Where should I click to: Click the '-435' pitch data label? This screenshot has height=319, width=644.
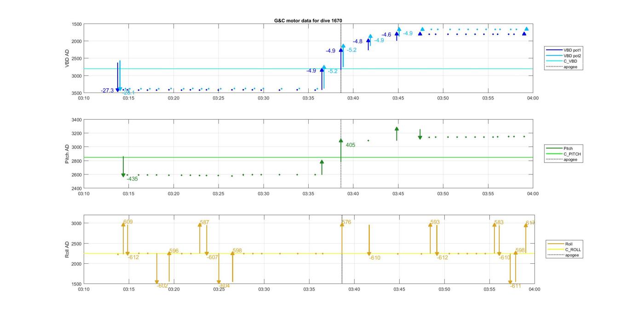tap(132, 179)
